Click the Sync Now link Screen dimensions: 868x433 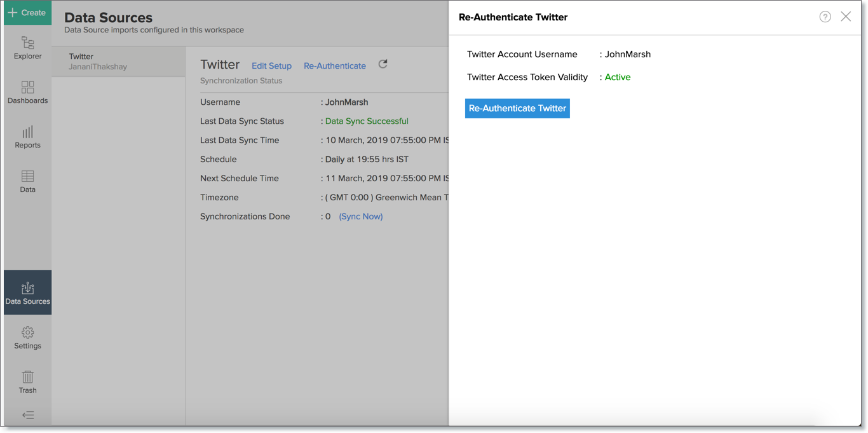[361, 216]
